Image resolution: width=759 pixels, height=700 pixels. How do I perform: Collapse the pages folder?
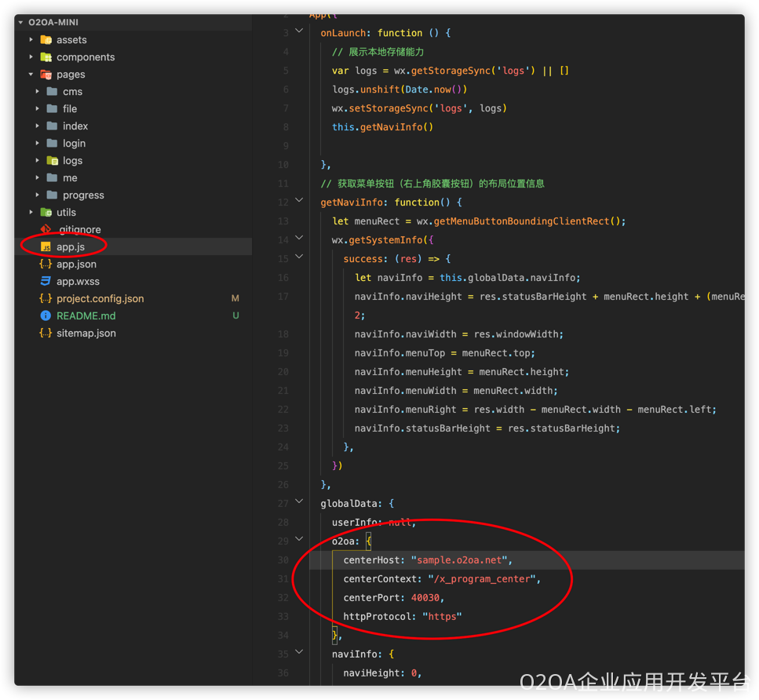pos(31,75)
